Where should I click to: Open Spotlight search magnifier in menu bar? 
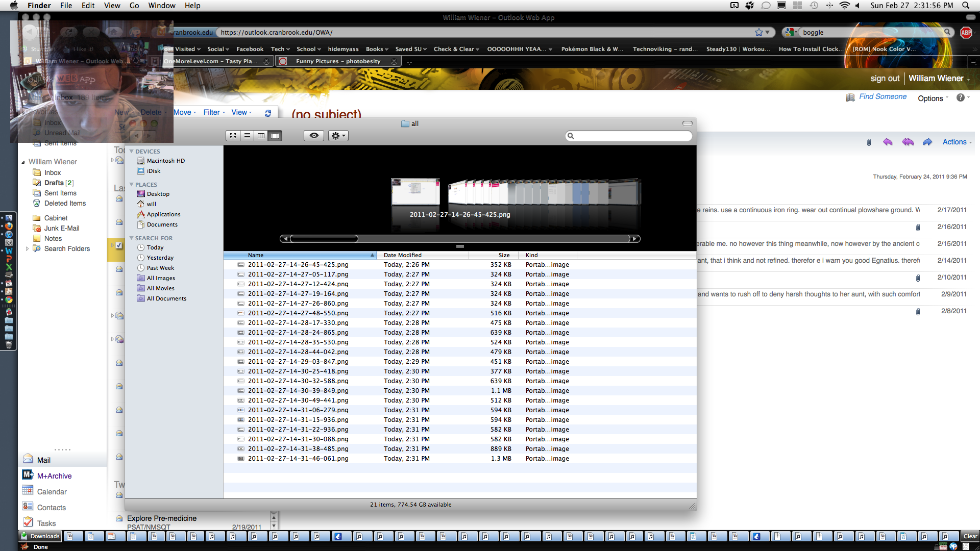pos(966,6)
